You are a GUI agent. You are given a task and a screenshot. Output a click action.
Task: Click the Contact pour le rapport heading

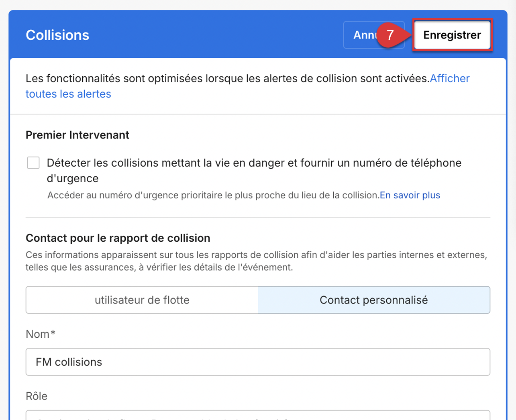(x=118, y=238)
